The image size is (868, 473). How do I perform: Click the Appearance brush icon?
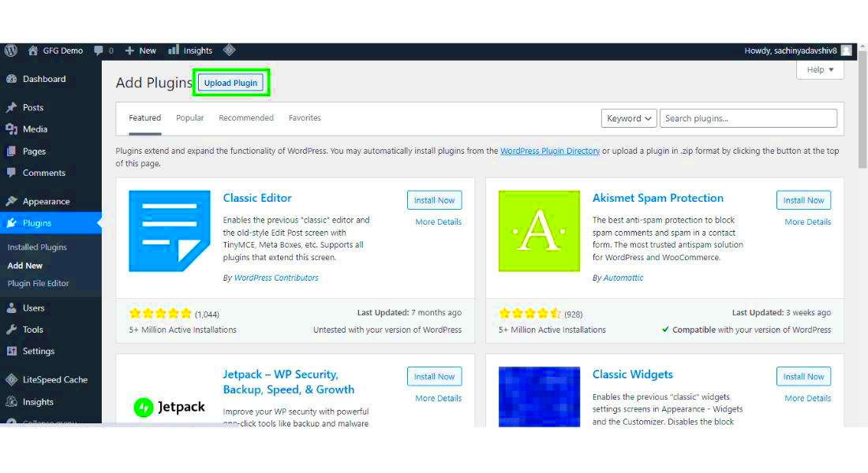coord(12,201)
